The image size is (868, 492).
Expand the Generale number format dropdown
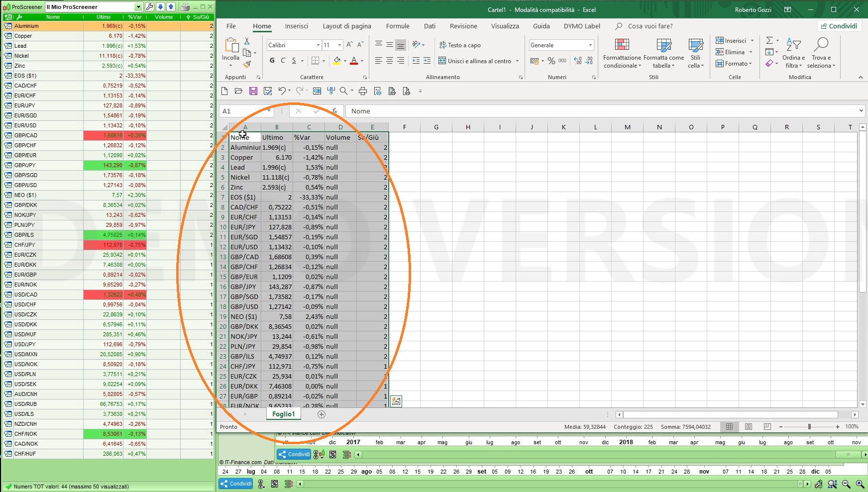click(590, 45)
